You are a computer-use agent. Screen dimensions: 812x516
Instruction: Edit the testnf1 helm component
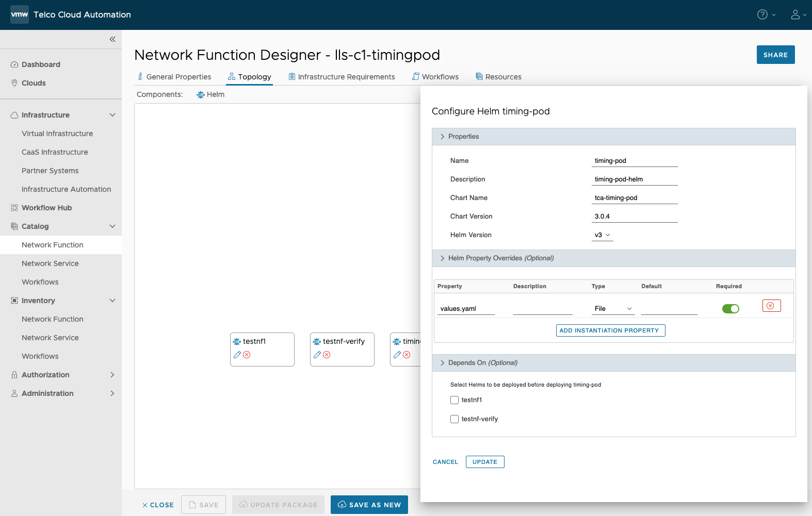[237, 355]
